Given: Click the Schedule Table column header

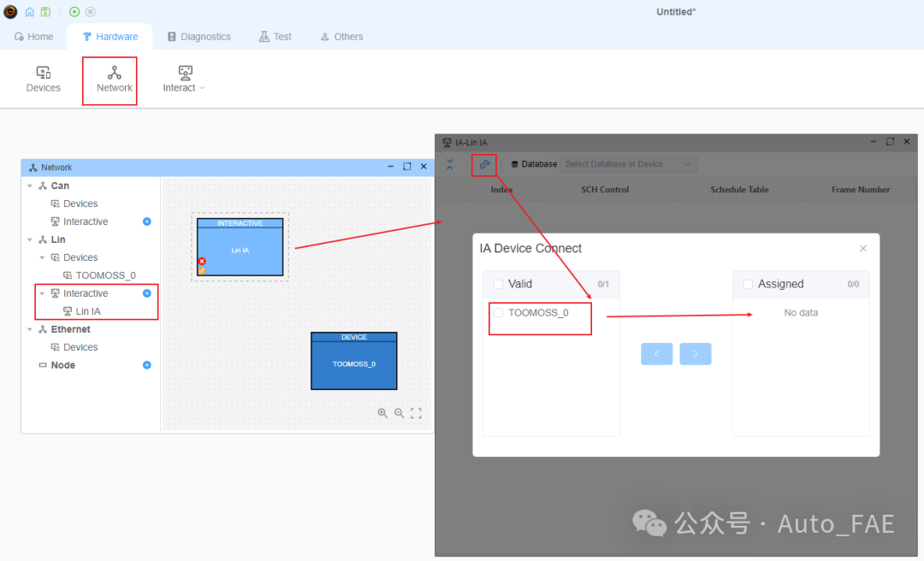Looking at the screenshot, I should pos(739,190).
